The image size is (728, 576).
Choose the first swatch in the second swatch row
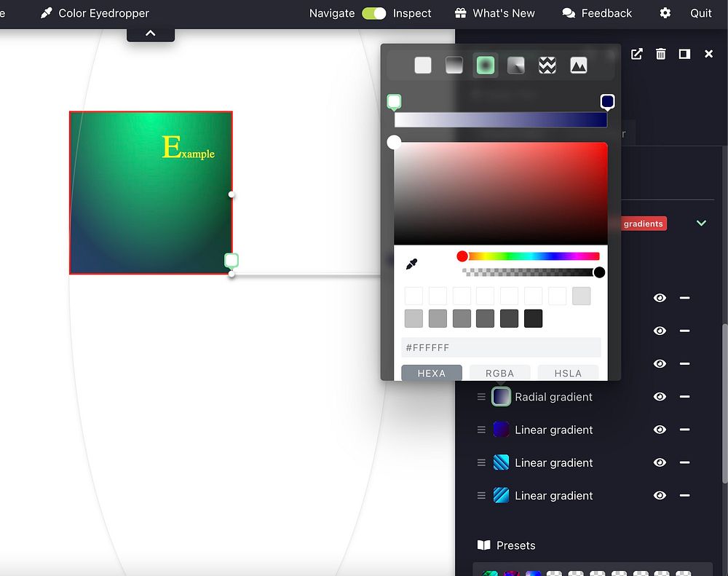pos(414,319)
